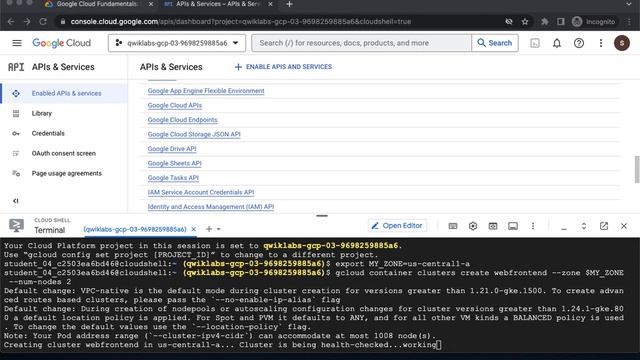Click the browser back arrow
Image resolution: width=640 pixels, height=360 pixels.
[11, 22]
